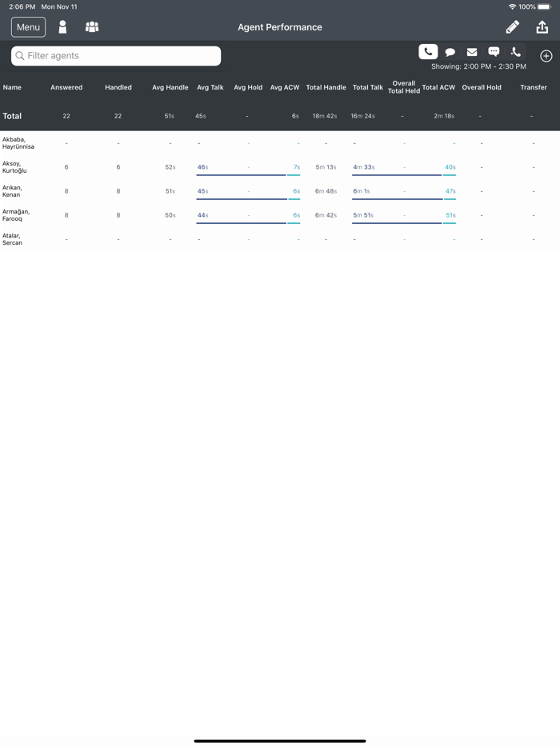The width and height of the screenshot is (560, 747).
Task: Tap the magnifier icon in the filter field
Action: 19,56
